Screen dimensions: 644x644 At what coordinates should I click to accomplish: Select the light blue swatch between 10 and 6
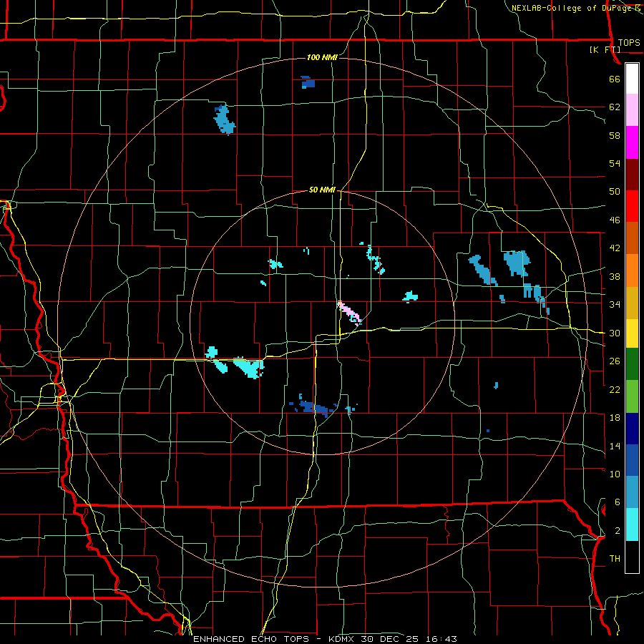[632, 492]
